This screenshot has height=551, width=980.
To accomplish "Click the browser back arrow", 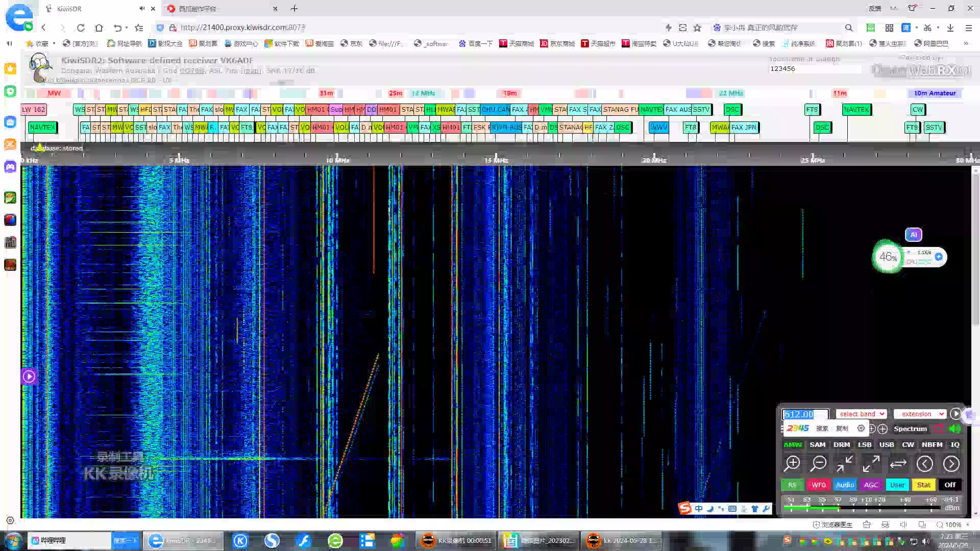I will [44, 28].
